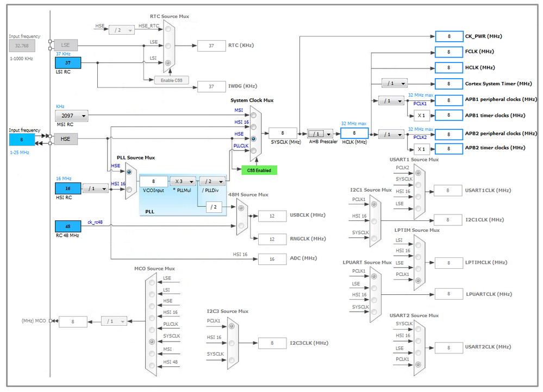
Task: Click the HSE oscillator block
Action: pos(66,139)
